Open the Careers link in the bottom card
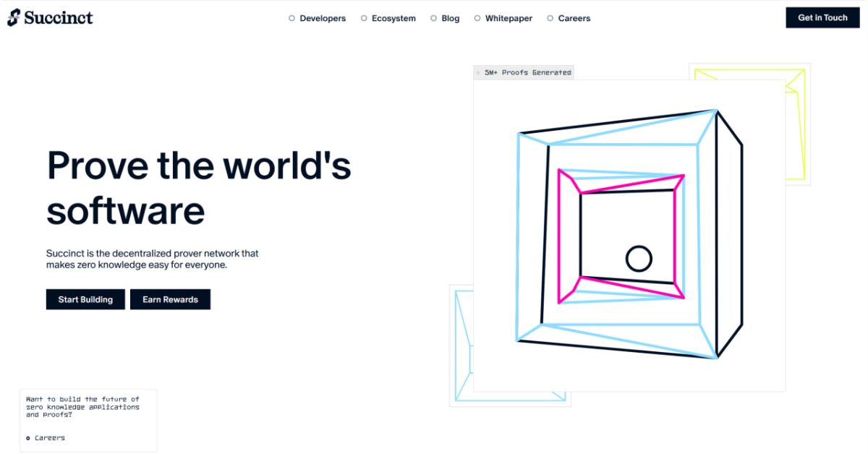The height and width of the screenshot is (454, 868). tap(46, 438)
